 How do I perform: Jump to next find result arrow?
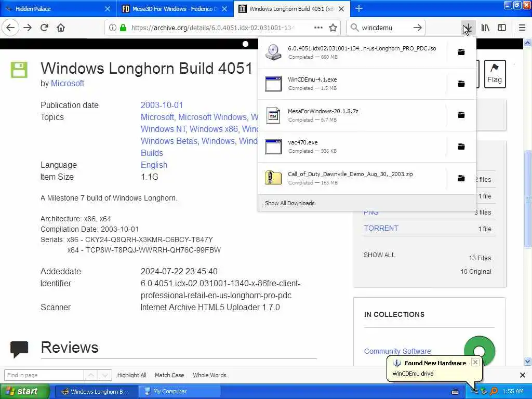click(x=105, y=375)
